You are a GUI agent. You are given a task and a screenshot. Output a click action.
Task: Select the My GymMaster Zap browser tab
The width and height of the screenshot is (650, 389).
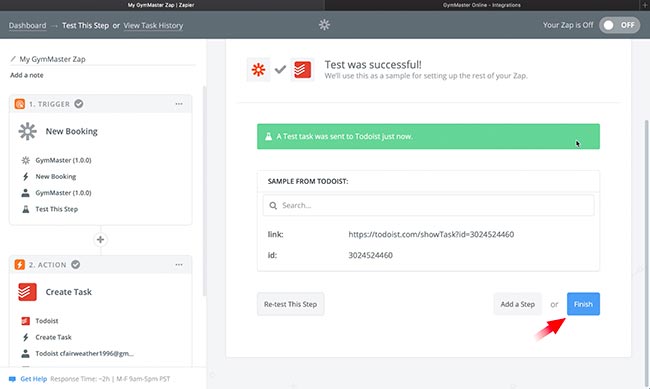coord(162,5)
